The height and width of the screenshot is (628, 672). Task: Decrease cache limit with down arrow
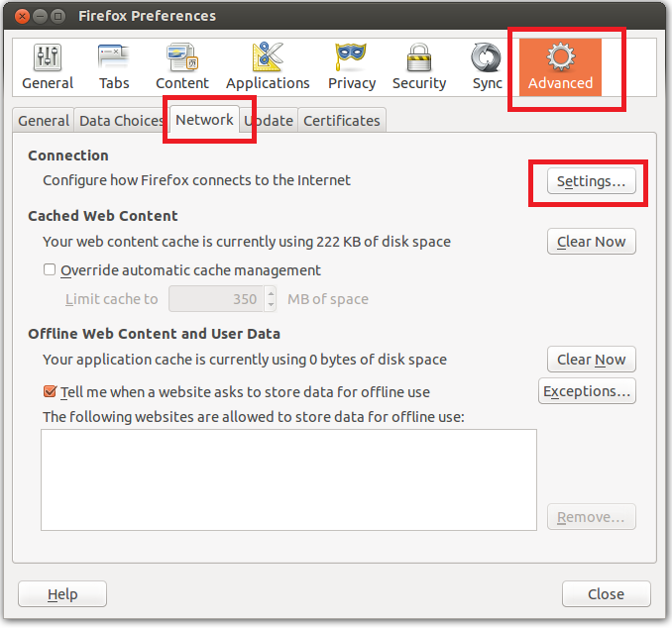[271, 305]
